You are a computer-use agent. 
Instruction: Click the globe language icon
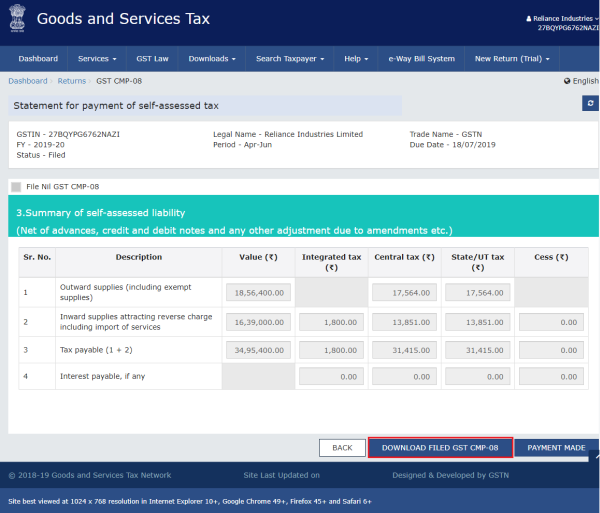pyautogui.click(x=567, y=80)
